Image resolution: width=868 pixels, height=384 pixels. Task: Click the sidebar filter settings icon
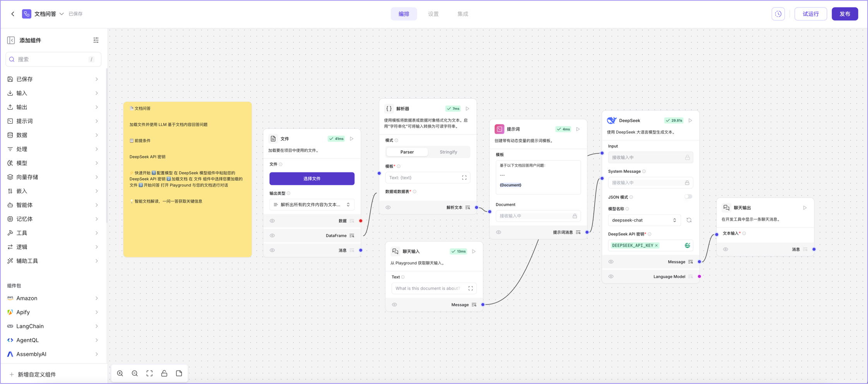tap(96, 40)
